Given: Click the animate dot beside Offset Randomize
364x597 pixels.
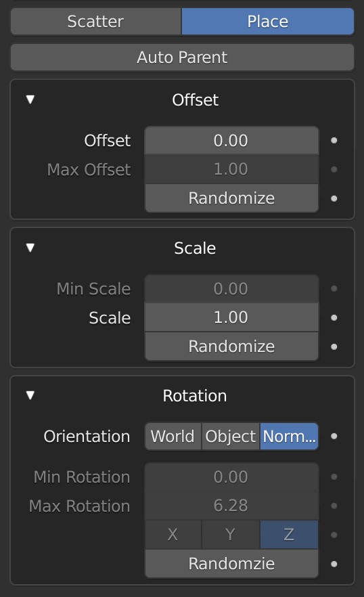Looking at the screenshot, I should 334,198.
